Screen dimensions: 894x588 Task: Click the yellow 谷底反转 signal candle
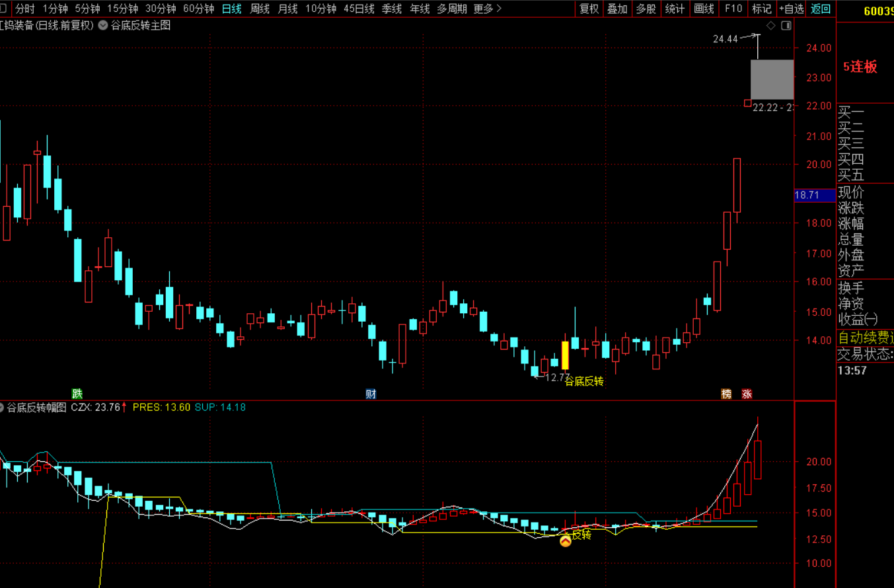point(565,355)
